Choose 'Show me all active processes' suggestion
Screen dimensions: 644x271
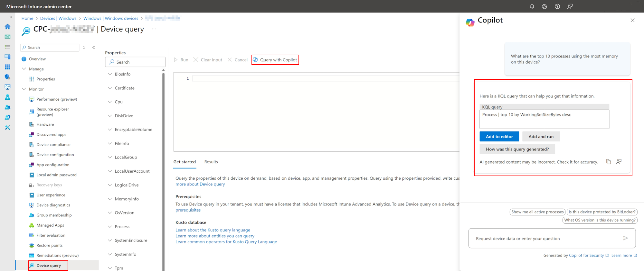click(537, 212)
